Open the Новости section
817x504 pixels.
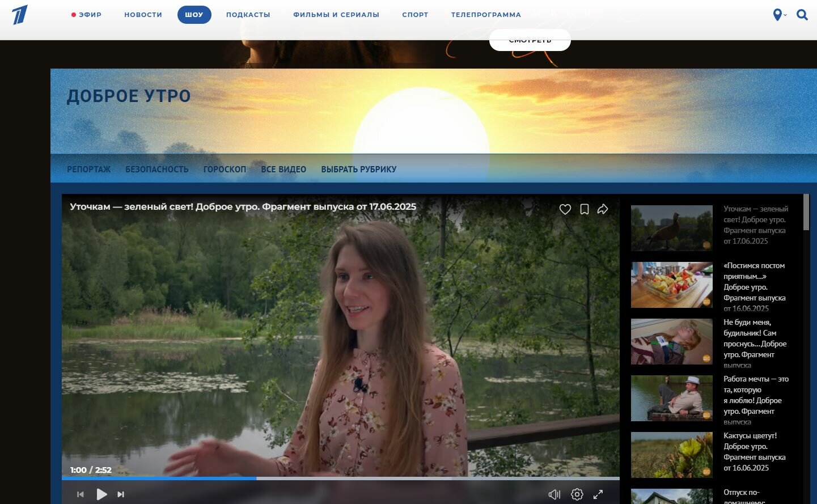pyautogui.click(x=143, y=15)
